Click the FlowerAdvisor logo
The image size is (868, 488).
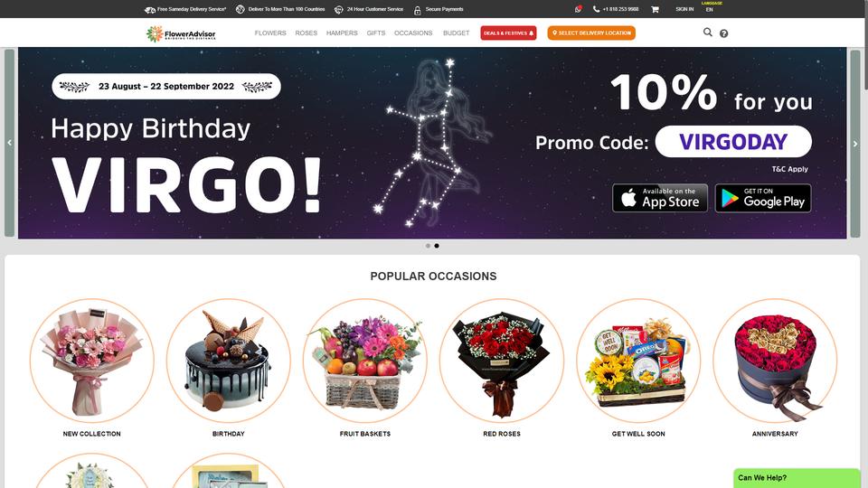click(x=181, y=33)
